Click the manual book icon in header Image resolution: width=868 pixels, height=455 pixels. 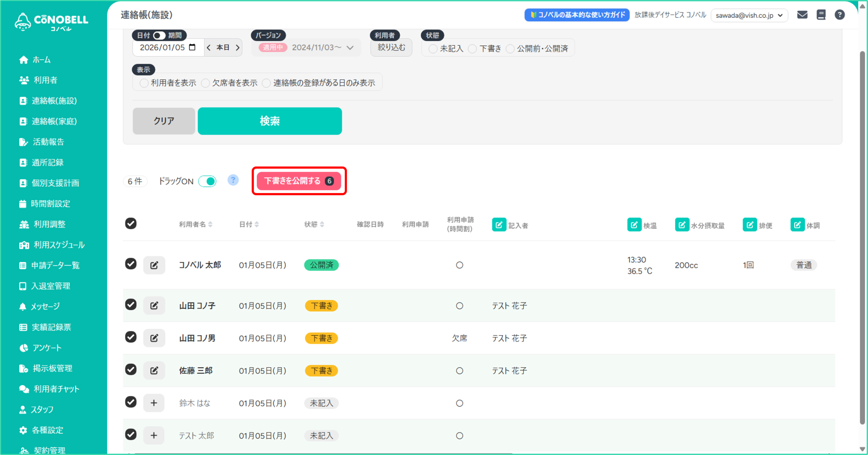point(821,15)
